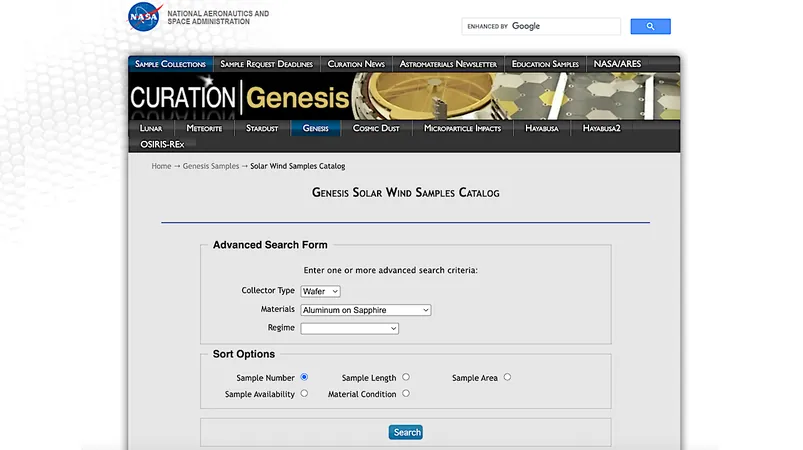Select Sample Availability sort option
This screenshot has width=803, height=450.
pos(304,393)
